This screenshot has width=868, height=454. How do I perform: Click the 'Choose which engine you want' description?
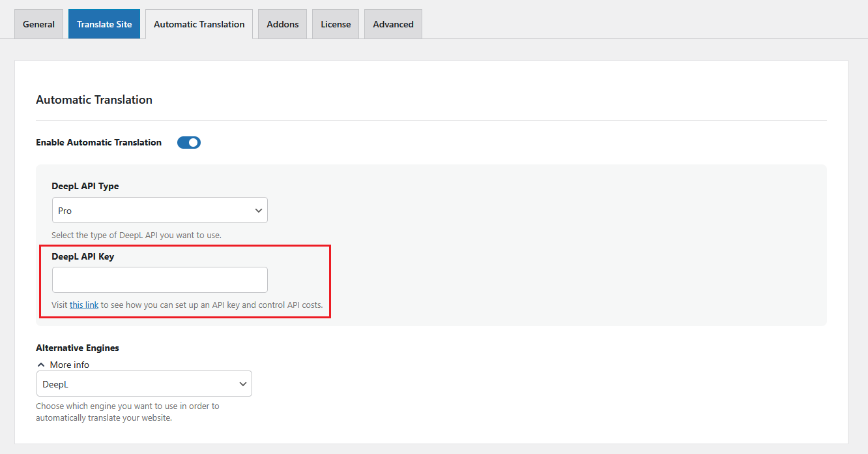128,412
